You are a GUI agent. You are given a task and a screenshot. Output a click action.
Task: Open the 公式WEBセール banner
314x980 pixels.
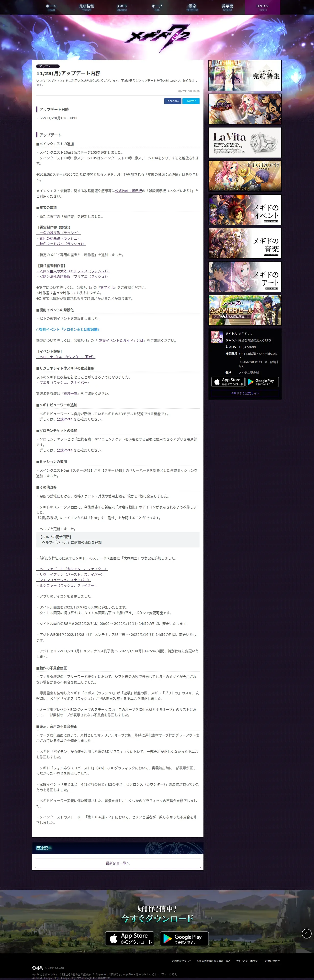(x=245, y=310)
